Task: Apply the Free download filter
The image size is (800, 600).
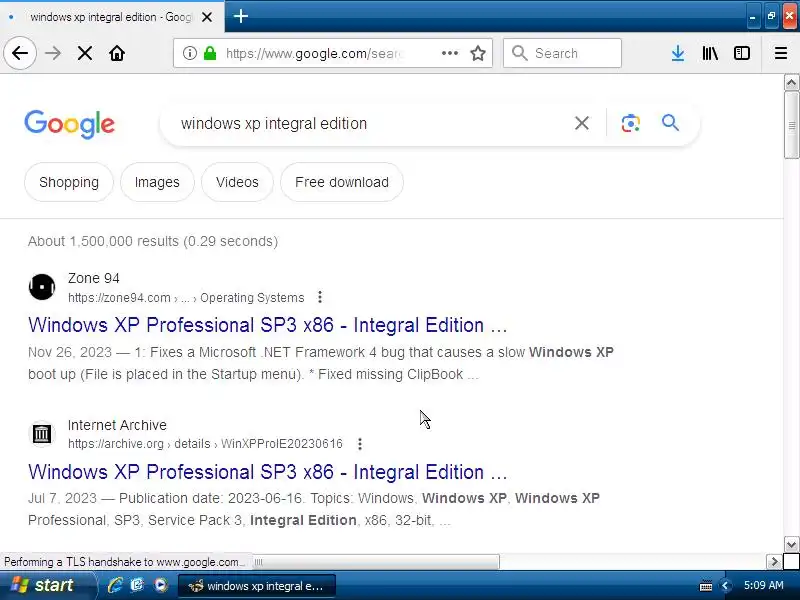Action: pos(342,182)
